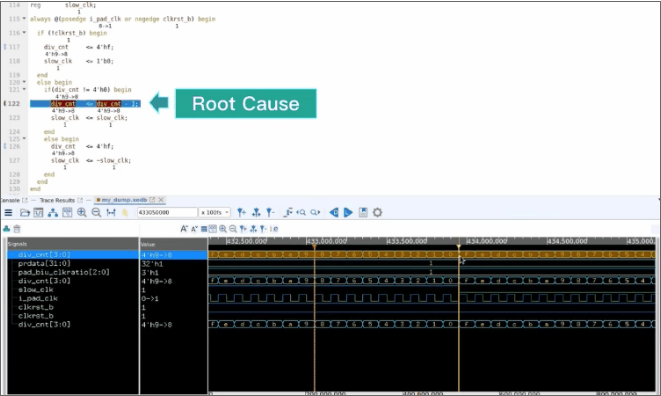Click the open folder icon
661x396 pixels.
pyautogui.click(x=24, y=213)
